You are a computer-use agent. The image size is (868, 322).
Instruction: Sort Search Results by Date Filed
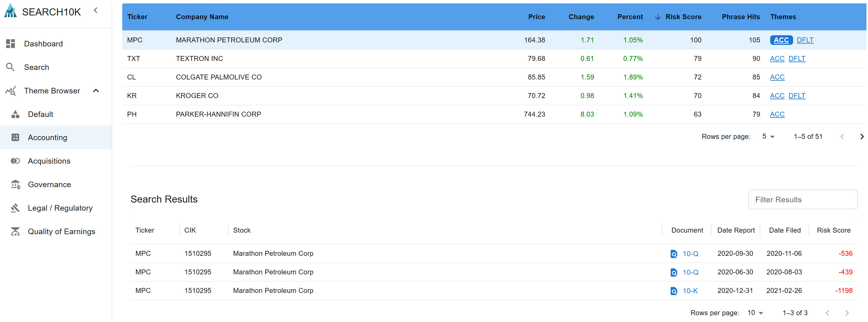[x=784, y=230]
